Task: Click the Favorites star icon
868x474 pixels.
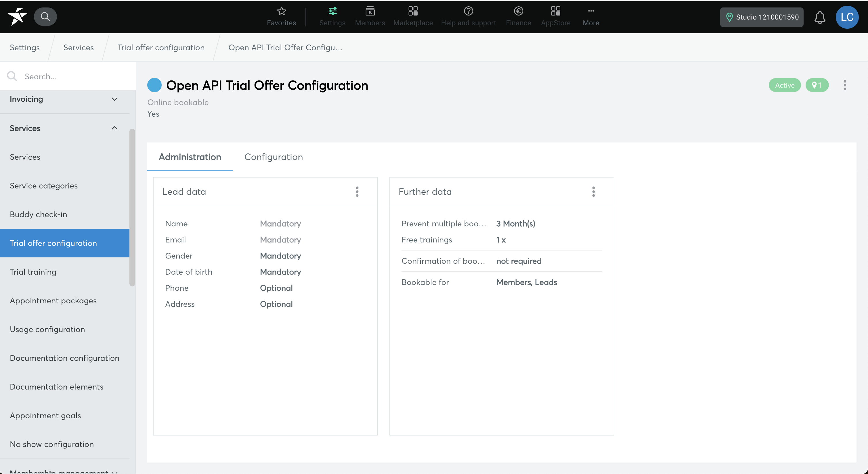Action: (281, 11)
